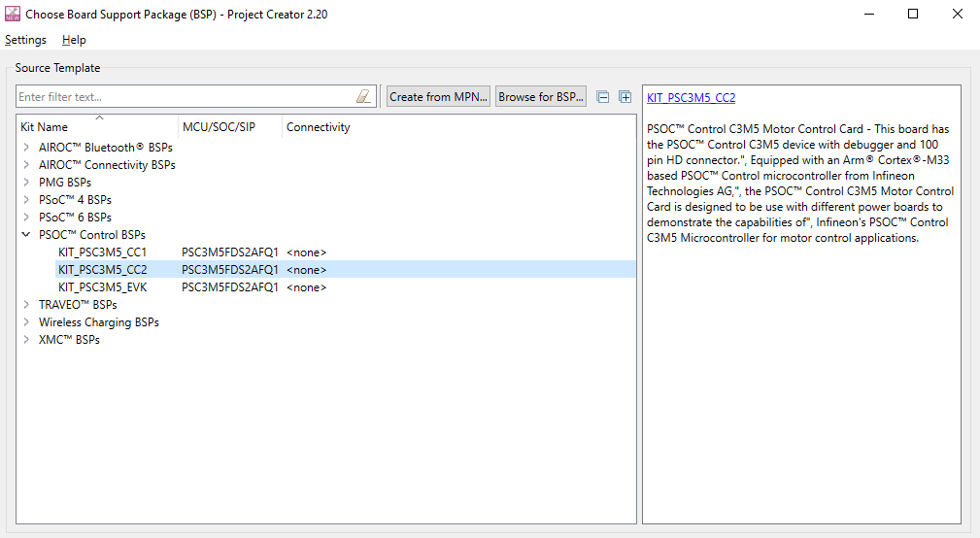Select KIT_PSC3M5_CC1 board row
980x538 pixels.
click(346, 252)
